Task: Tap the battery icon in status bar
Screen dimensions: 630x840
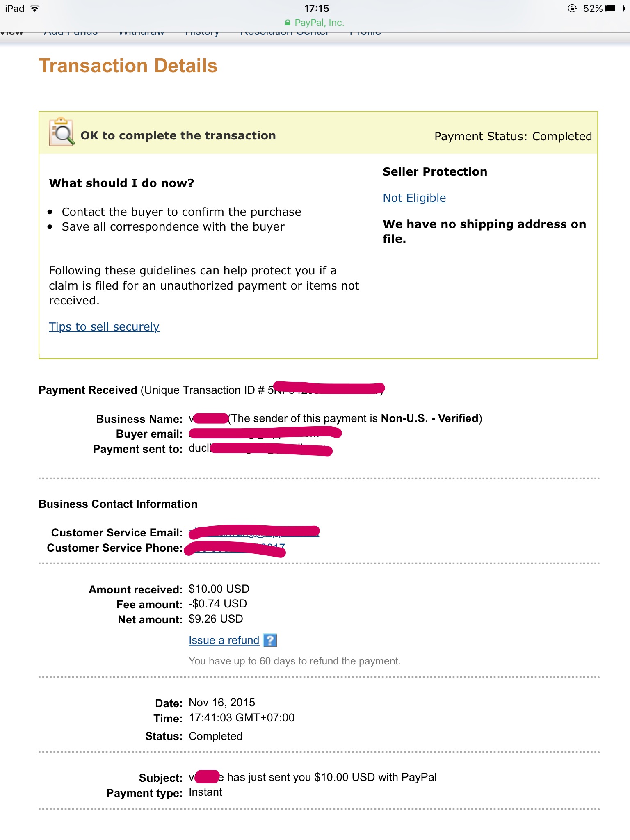Action: click(615, 9)
